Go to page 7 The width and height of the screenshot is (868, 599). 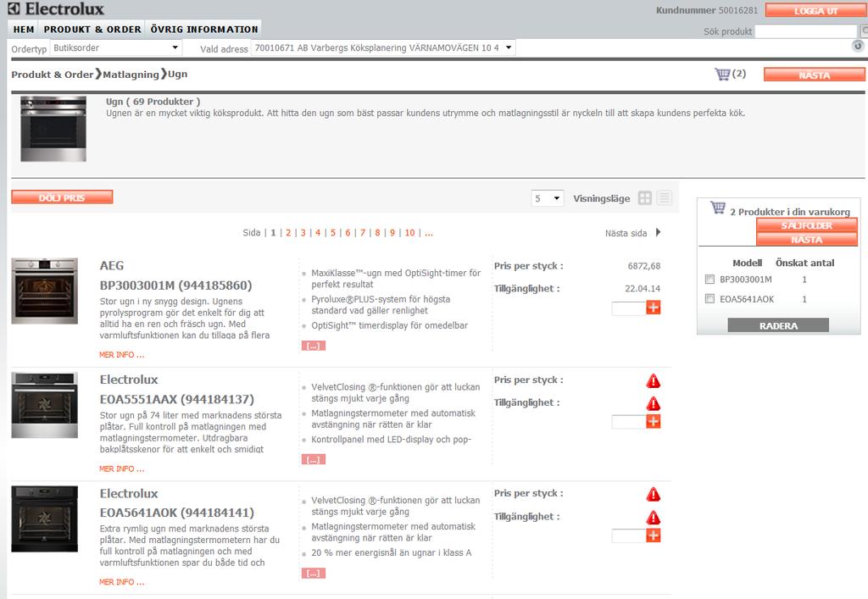(x=363, y=233)
